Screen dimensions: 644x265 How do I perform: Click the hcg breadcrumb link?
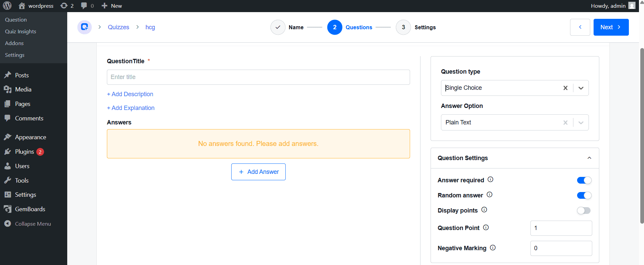coord(150,27)
